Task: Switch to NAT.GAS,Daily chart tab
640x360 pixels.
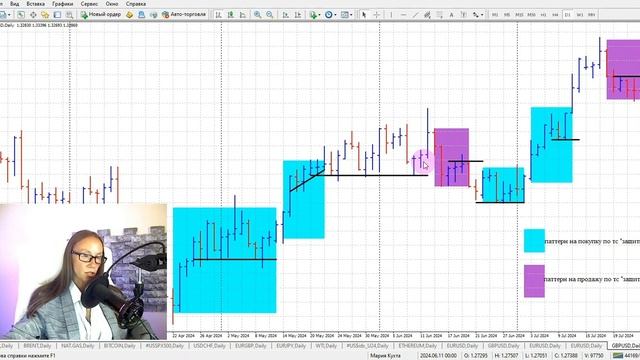Action: coord(78,346)
